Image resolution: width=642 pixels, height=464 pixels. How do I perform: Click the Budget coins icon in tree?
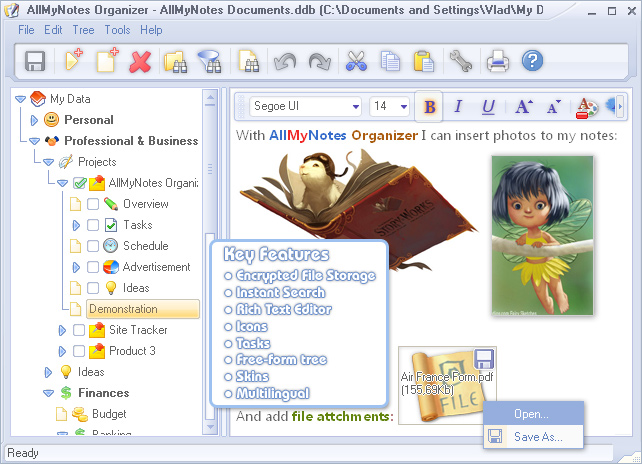click(80, 414)
